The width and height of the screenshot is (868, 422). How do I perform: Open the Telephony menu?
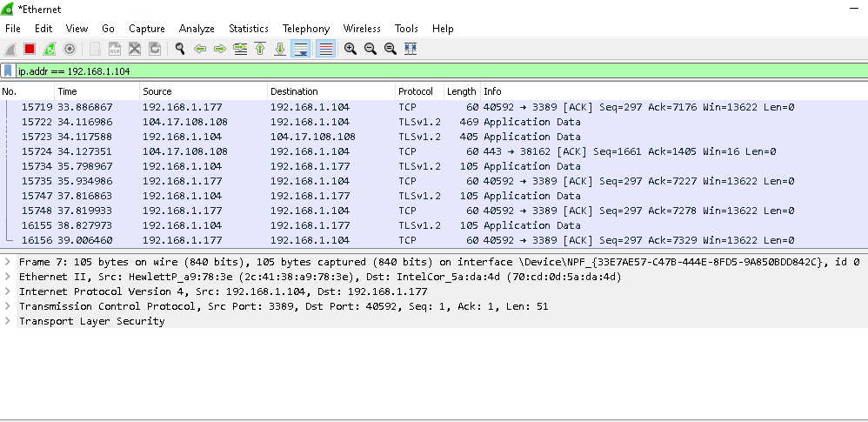(306, 29)
